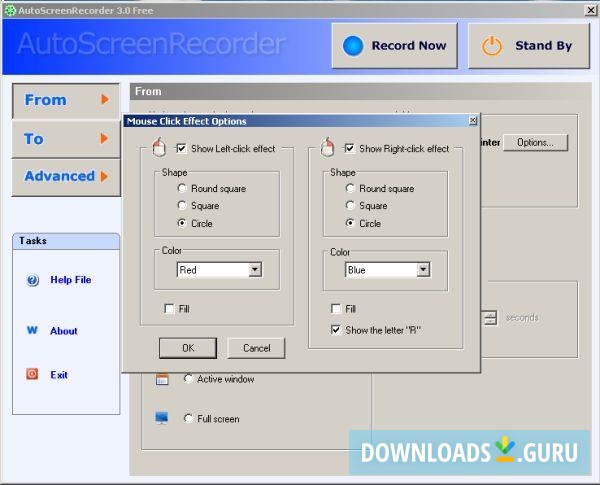Click the Tasks panel header
This screenshot has height=485, width=600.
(x=66, y=241)
